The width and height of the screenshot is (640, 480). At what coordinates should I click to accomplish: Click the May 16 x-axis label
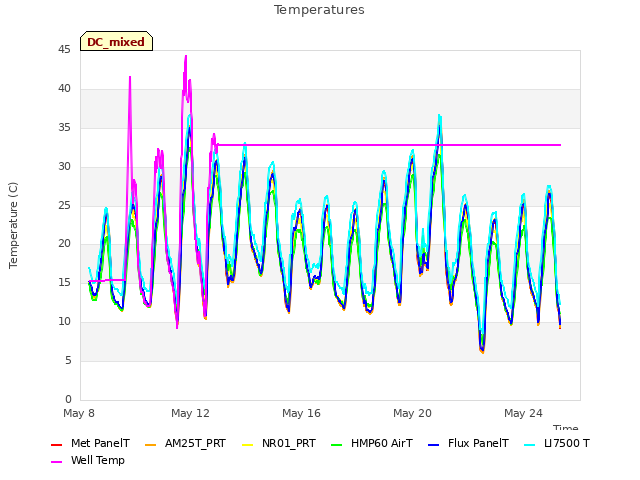[x=301, y=413]
